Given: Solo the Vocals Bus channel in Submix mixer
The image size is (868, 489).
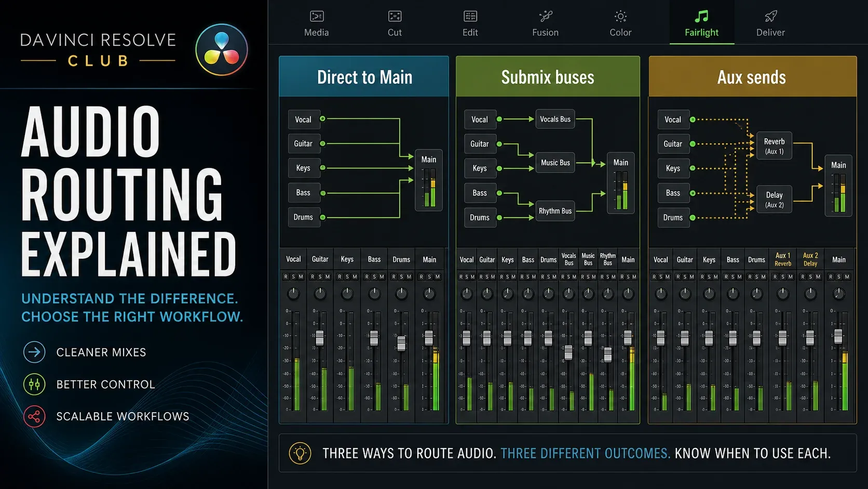Looking at the screenshot, I should (568, 277).
